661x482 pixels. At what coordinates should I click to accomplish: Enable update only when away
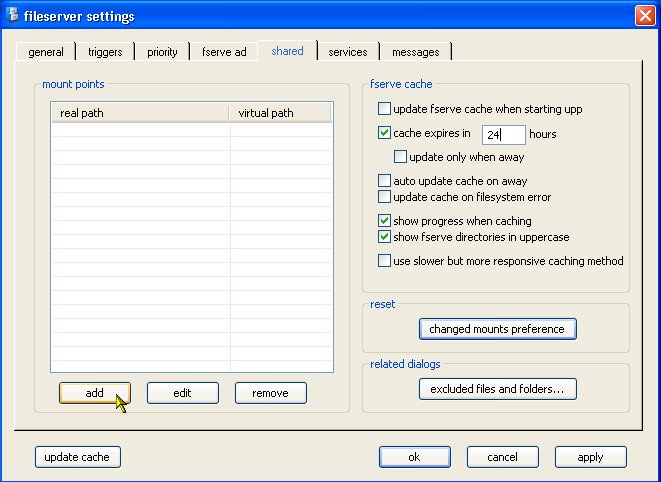(x=400, y=157)
